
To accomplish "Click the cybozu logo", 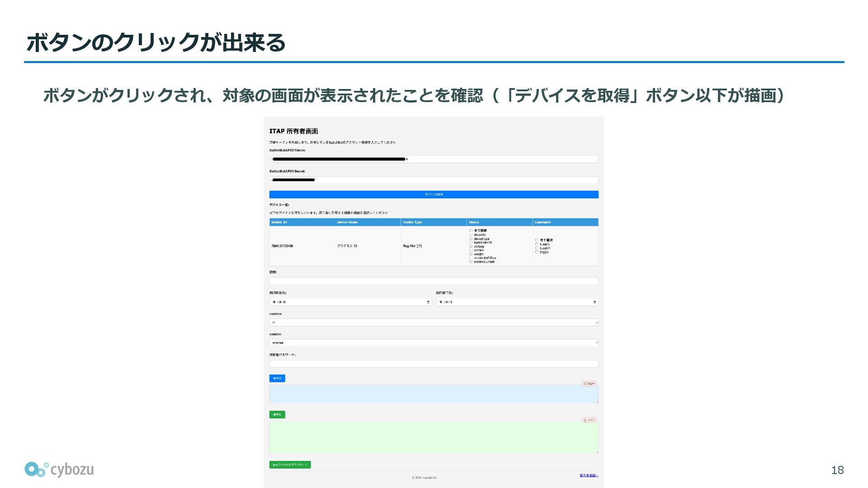I will pos(59,469).
